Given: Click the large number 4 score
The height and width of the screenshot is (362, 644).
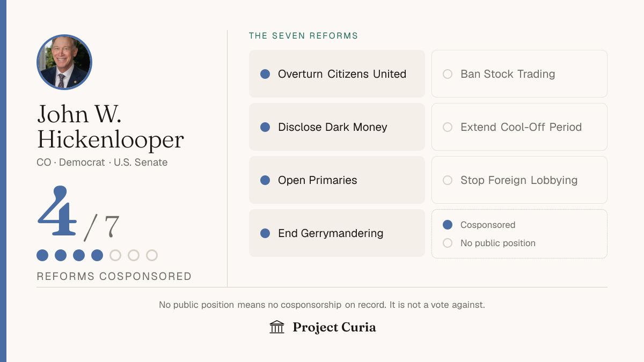Looking at the screenshot, I should click(x=57, y=211).
